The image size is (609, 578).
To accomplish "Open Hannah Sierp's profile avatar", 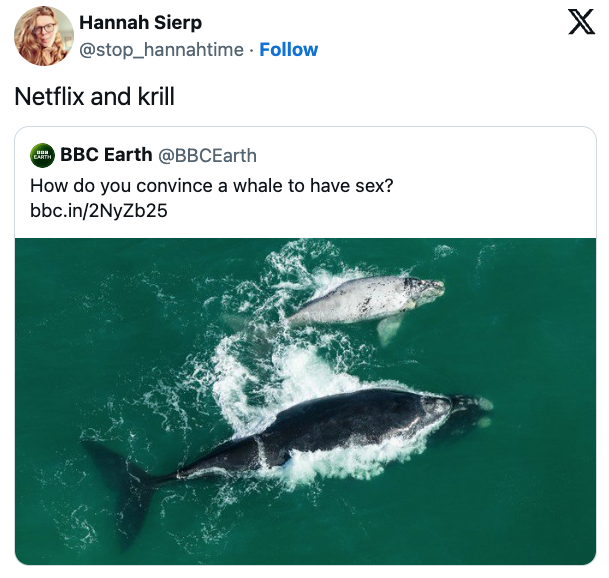I will click(x=43, y=36).
